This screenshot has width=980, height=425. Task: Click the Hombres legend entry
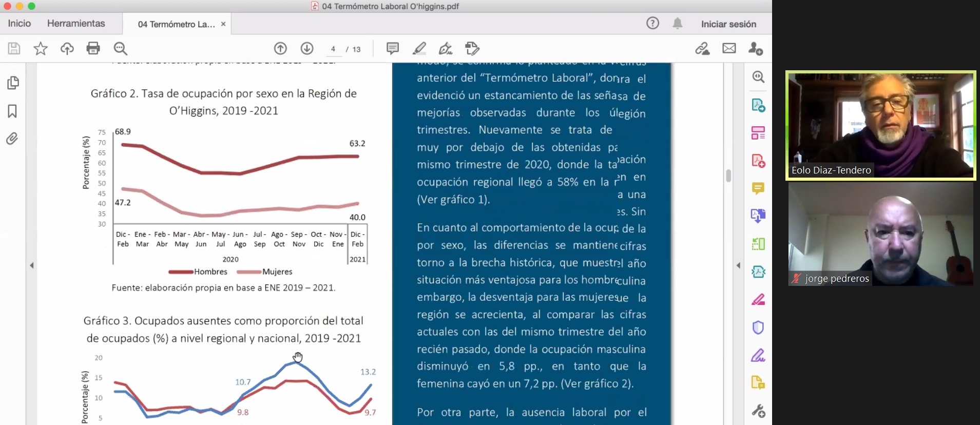[199, 272]
